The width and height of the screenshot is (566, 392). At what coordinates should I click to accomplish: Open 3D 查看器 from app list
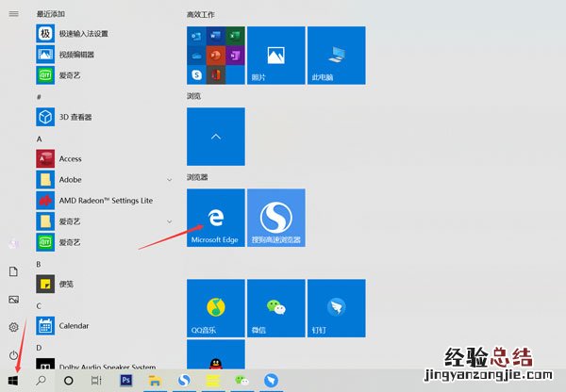pyautogui.click(x=75, y=117)
